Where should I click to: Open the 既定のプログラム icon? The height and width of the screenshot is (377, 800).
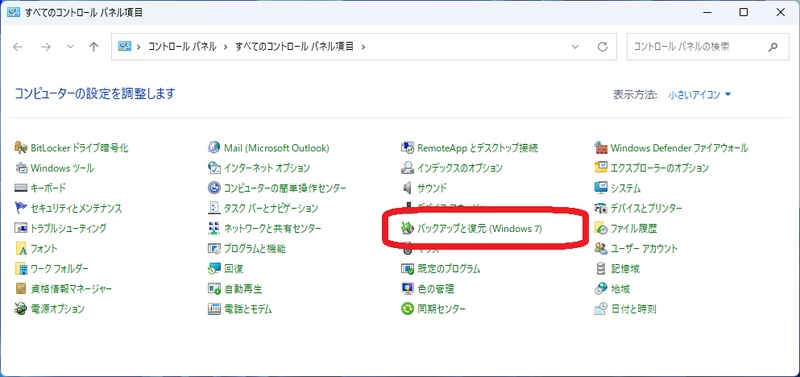[x=407, y=268]
